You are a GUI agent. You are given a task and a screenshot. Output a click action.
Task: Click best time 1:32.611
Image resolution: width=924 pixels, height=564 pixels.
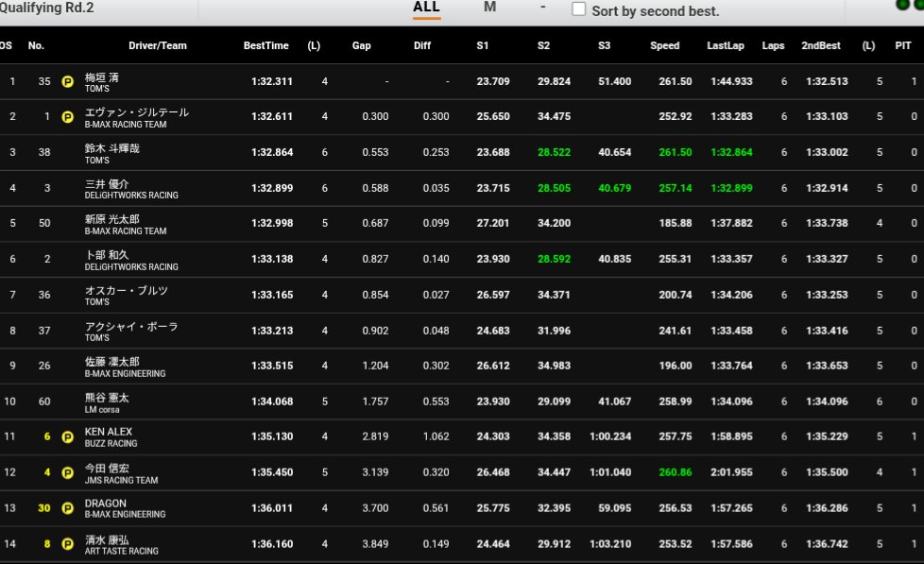click(x=272, y=117)
